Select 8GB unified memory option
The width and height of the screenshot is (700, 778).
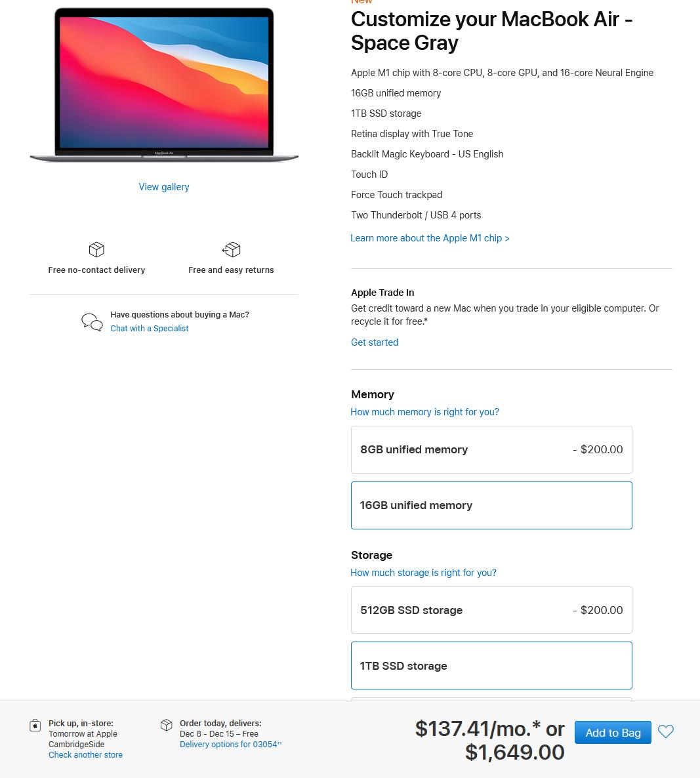(491, 449)
